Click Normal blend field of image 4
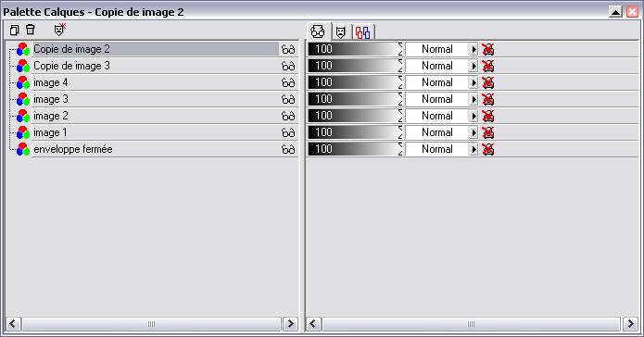The width and height of the screenshot is (644, 337). [x=437, y=82]
